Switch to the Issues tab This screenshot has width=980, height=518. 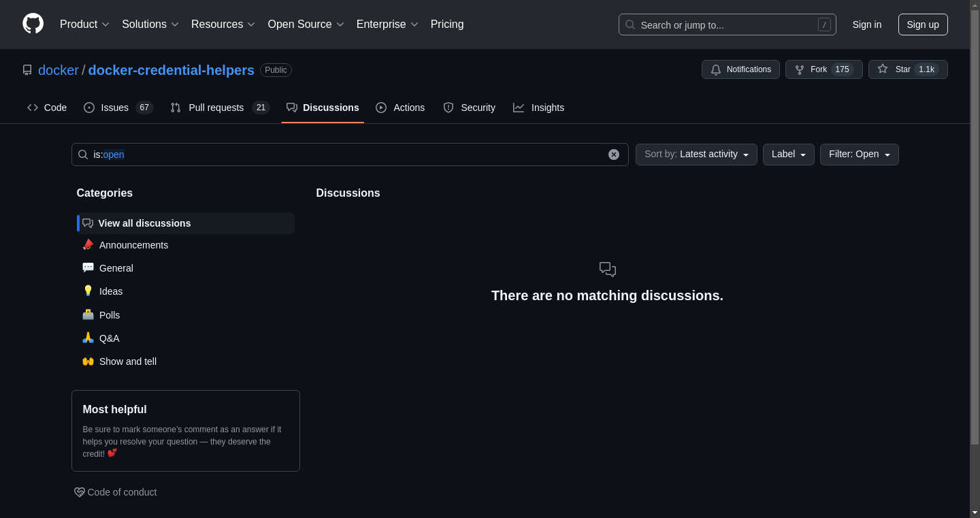click(118, 108)
